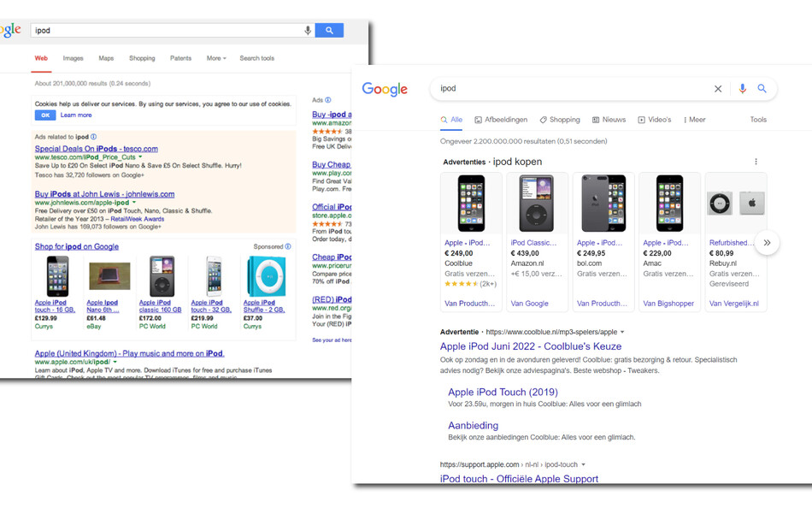Viewport: 812px width, 508px height.
Task: Switch to the 'Shopping' tab in the new Google window
Action: pyautogui.click(x=560, y=120)
